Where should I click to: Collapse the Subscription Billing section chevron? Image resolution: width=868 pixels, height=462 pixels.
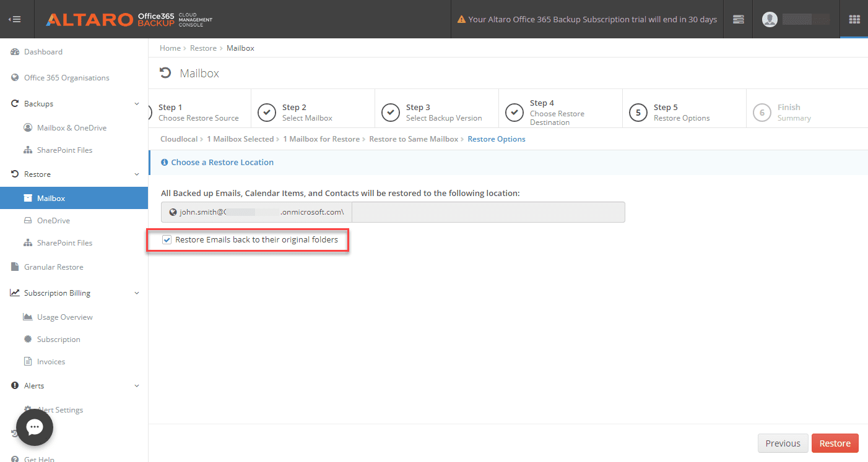[x=137, y=293]
